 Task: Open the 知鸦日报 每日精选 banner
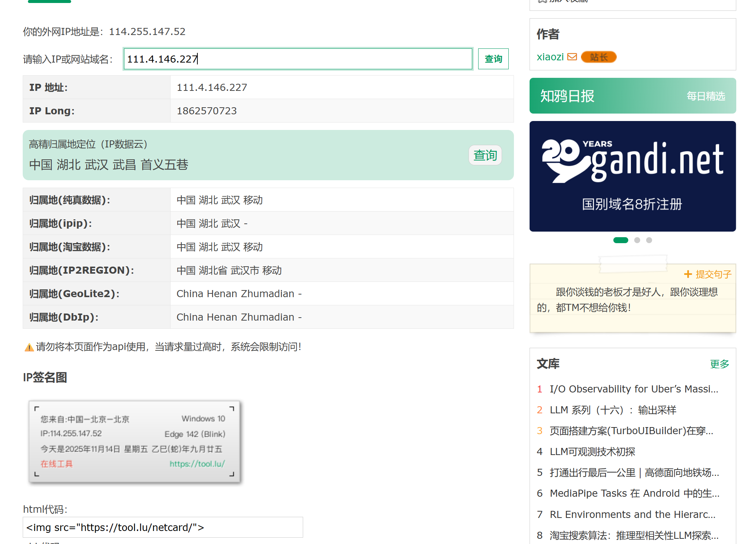click(x=632, y=96)
